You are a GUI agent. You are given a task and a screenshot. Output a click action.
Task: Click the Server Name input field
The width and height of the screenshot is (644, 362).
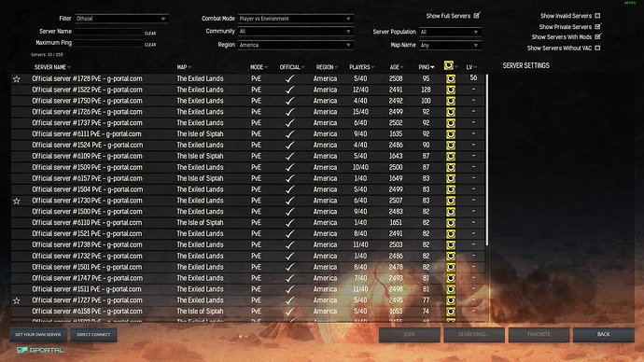(109, 31)
